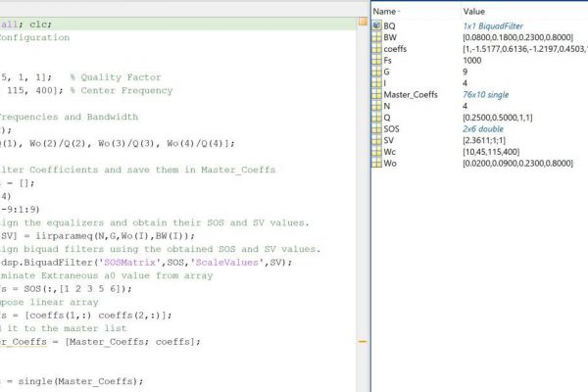Select the Wc variable name
The width and height of the screenshot is (588, 392).
[390, 152]
